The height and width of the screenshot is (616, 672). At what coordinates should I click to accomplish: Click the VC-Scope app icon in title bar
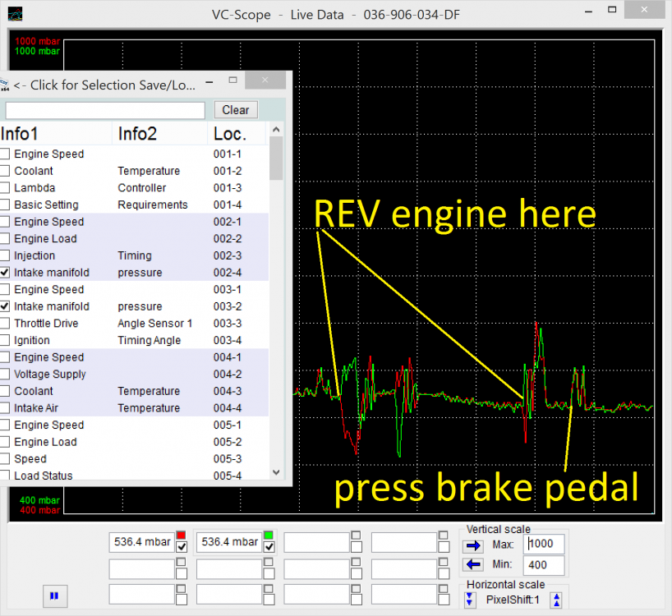pos(16,14)
